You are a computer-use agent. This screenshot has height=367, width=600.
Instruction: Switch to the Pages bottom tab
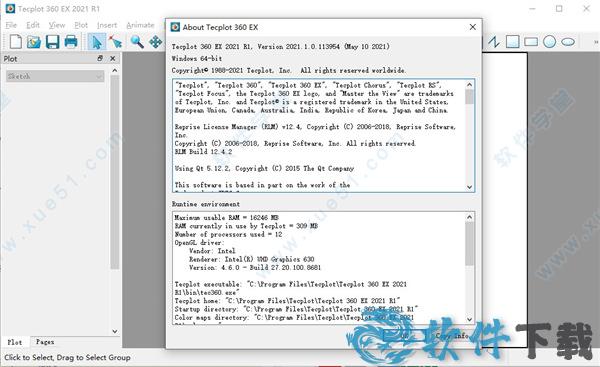point(45,342)
